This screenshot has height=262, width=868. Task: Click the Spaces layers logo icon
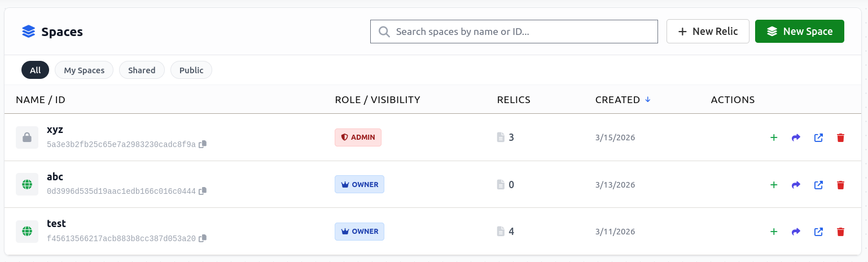tap(29, 32)
